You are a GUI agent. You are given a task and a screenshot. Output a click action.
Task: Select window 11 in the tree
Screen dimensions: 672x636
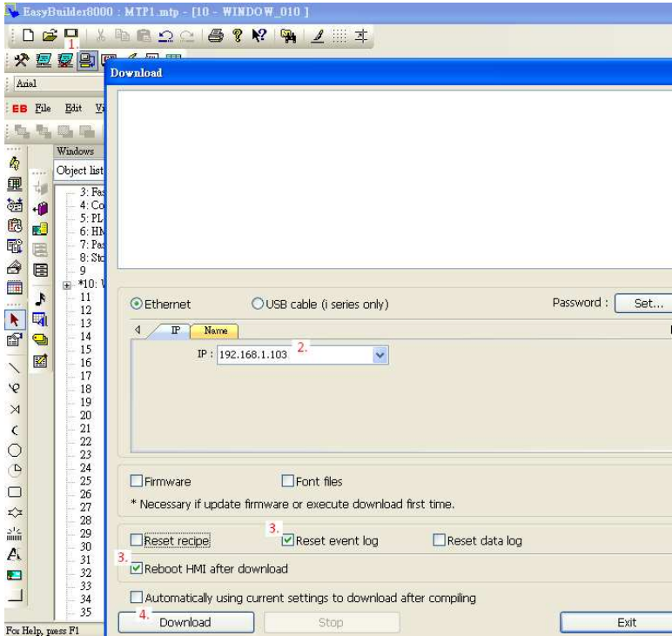85,298
